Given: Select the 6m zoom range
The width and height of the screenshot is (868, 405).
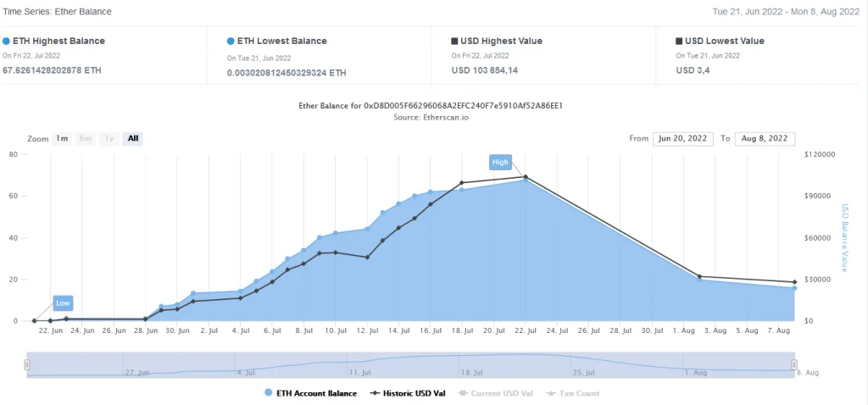Looking at the screenshot, I should (86, 138).
